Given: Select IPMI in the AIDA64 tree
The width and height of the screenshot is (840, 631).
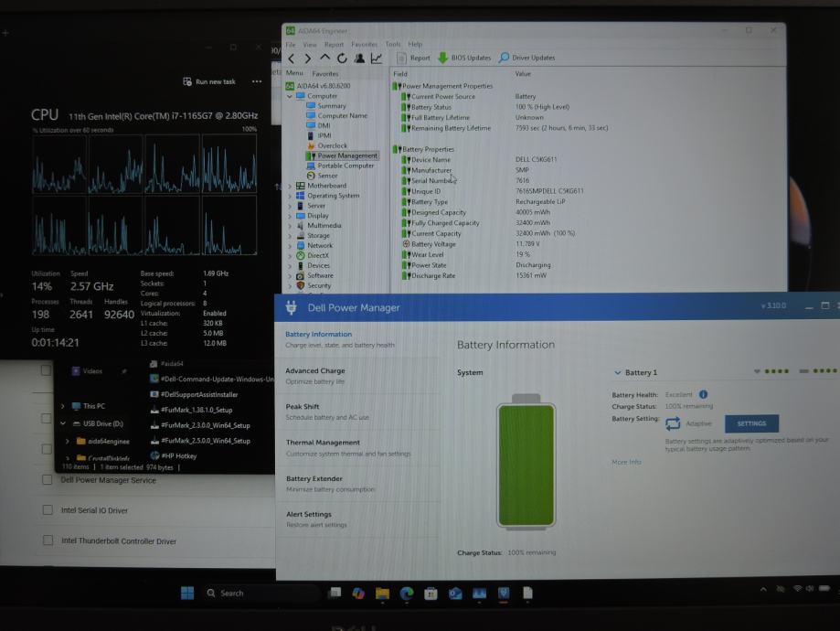Looking at the screenshot, I should point(319,135).
